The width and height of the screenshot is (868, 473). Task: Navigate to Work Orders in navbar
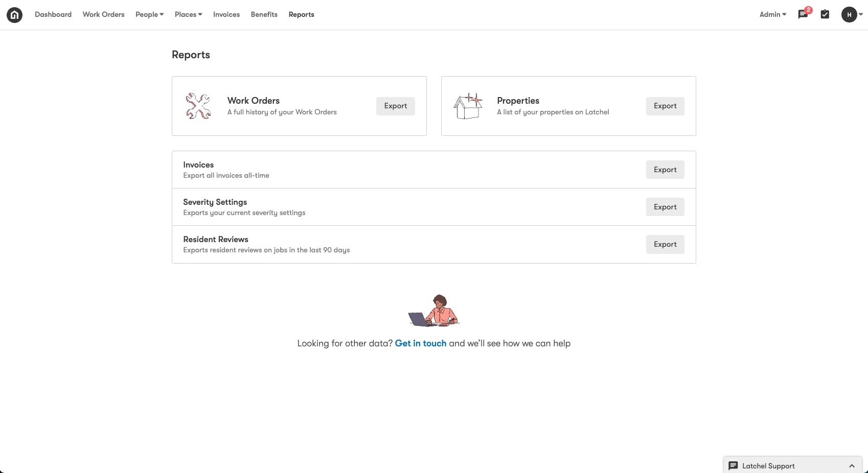click(103, 14)
